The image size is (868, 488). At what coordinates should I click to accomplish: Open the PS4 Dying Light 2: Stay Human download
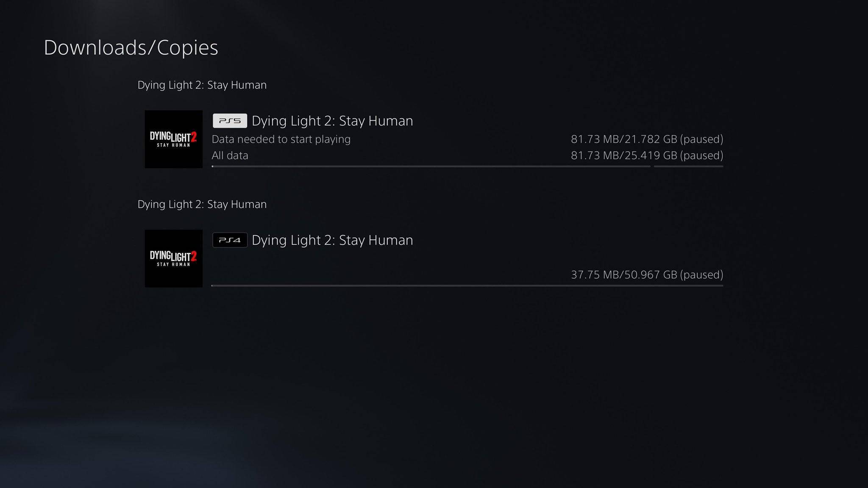point(434,259)
